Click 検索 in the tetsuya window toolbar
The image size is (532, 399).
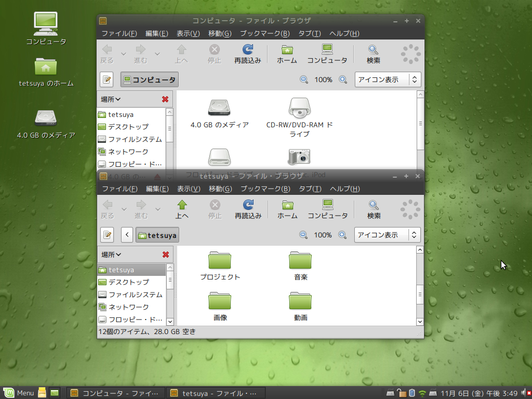tap(374, 209)
